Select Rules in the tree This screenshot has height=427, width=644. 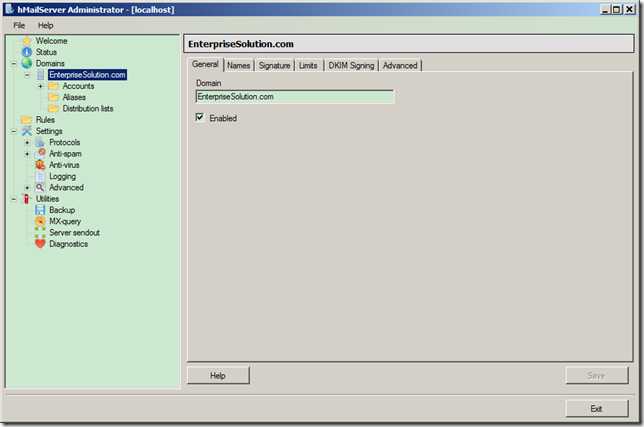pyautogui.click(x=45, y=120)
